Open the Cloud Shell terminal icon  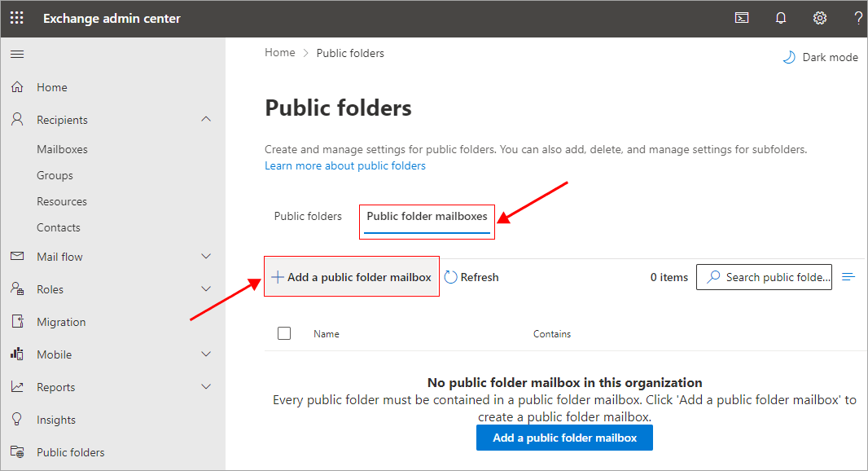[x=741, y=17]
